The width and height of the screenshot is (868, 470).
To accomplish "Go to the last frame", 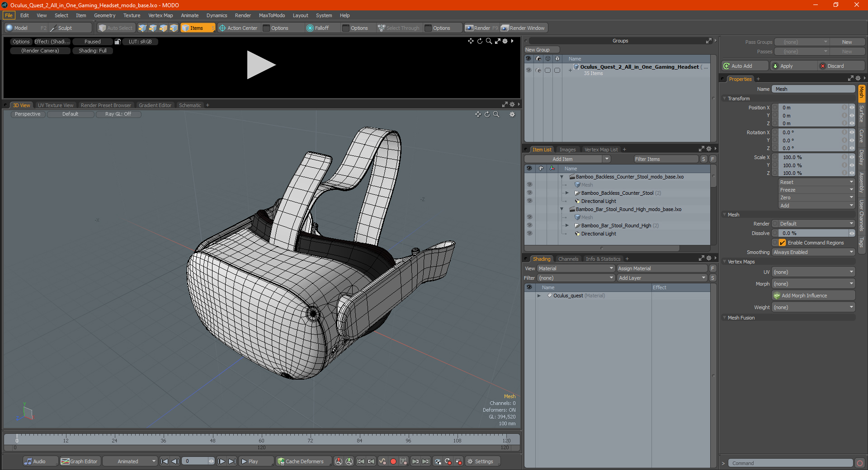I will click(232, 461).
